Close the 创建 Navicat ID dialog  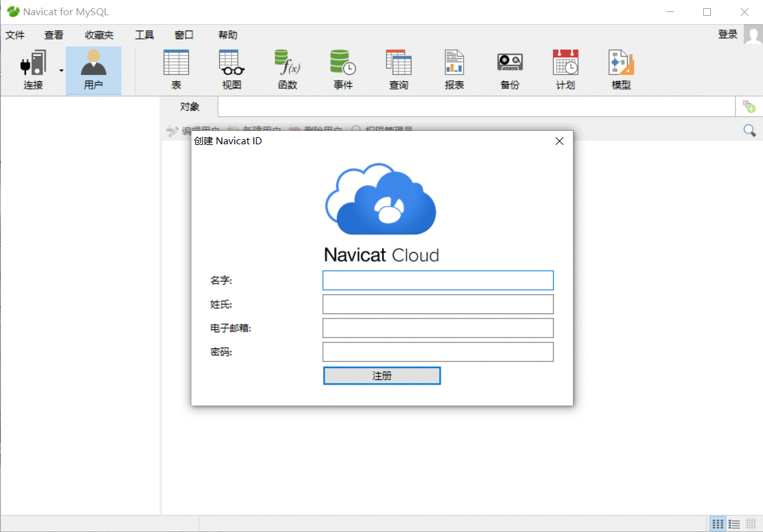560,141
